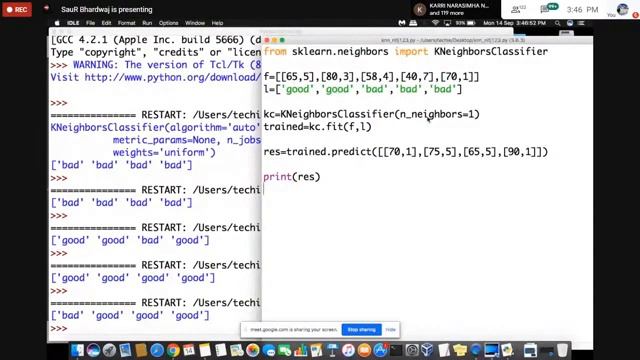Open the Help menu

[218, 23]
